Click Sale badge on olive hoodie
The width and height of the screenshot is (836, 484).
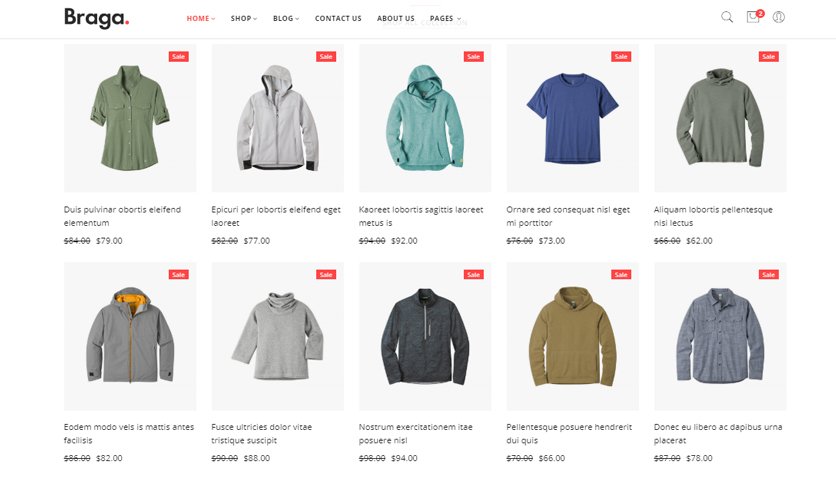point(621,275)
